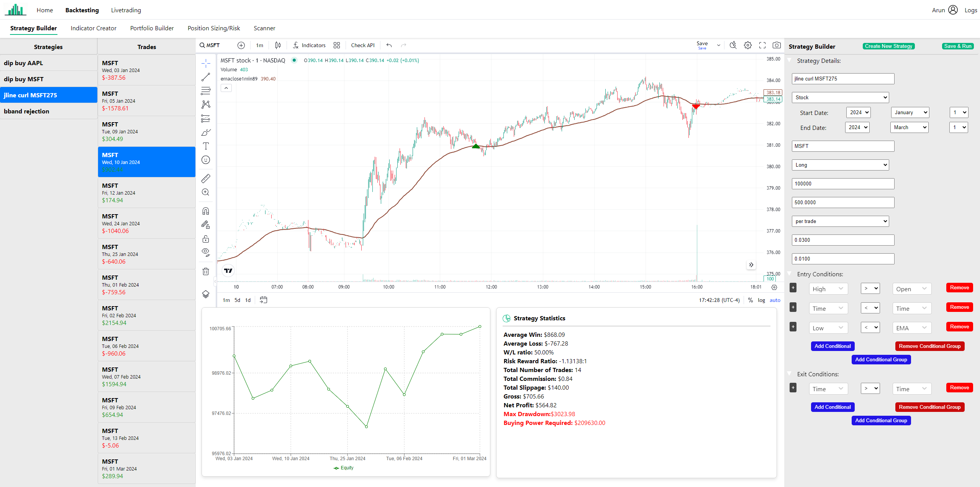Open the per trade dropdown
This screenshot has height=487, width=980.
tap(840, 221)
